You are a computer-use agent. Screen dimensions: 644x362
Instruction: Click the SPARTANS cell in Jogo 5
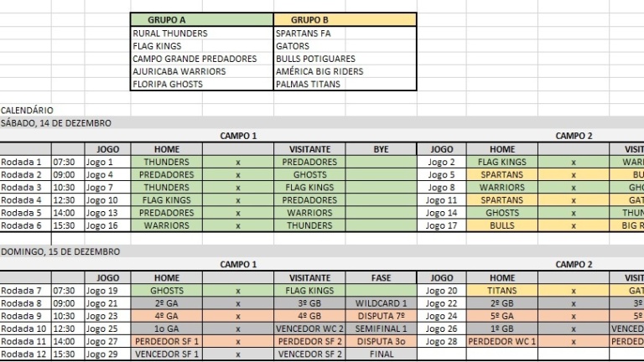502,174
